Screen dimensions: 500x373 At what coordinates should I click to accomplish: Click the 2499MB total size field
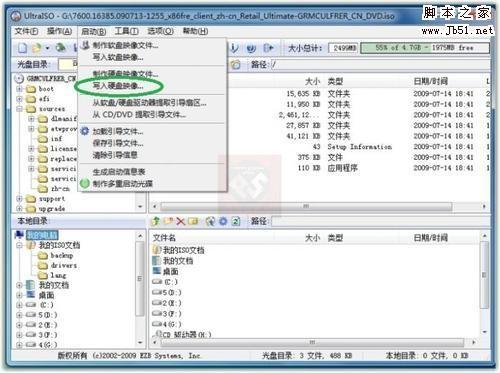pos(344,48)
